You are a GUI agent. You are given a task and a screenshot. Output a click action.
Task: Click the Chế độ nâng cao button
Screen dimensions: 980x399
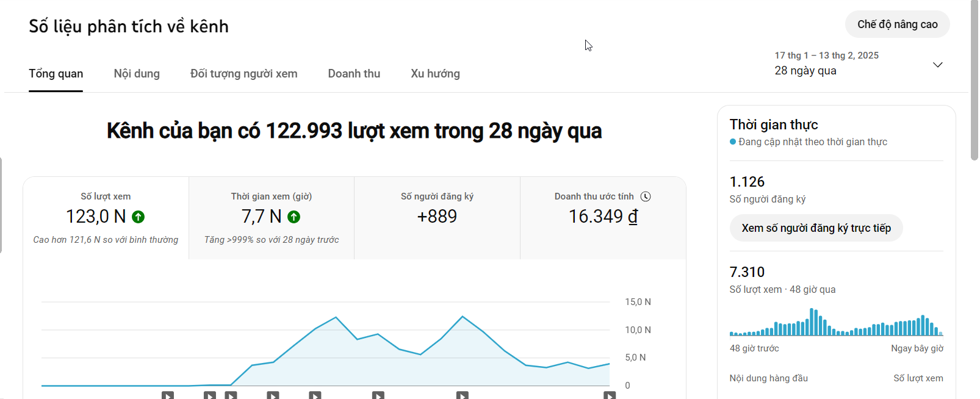click(897, 24)
